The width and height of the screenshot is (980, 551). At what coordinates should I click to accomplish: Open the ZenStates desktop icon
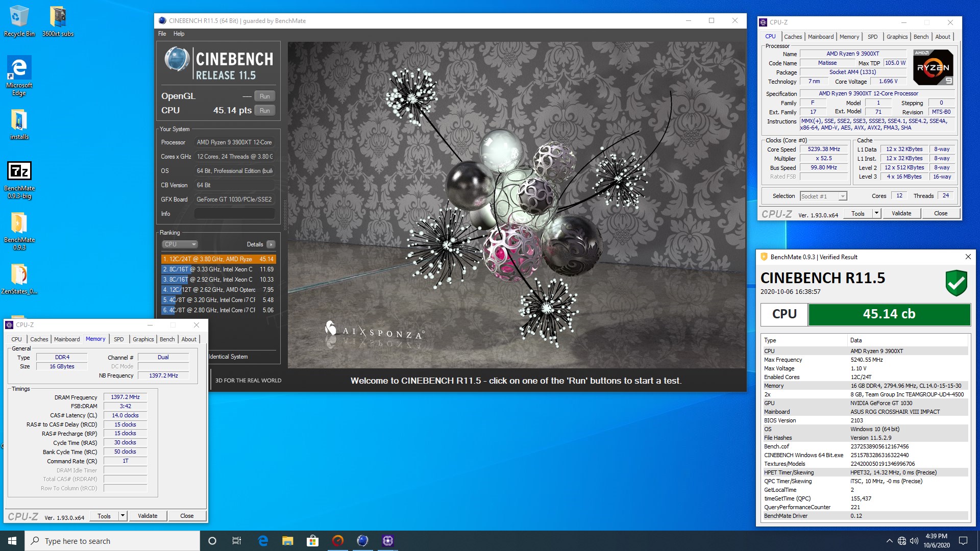point(19,279)
